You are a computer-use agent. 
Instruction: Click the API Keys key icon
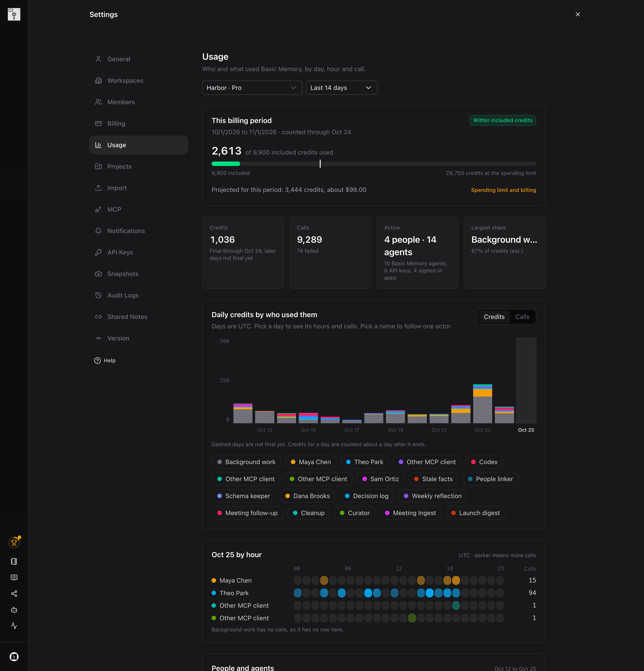(98, 252)
